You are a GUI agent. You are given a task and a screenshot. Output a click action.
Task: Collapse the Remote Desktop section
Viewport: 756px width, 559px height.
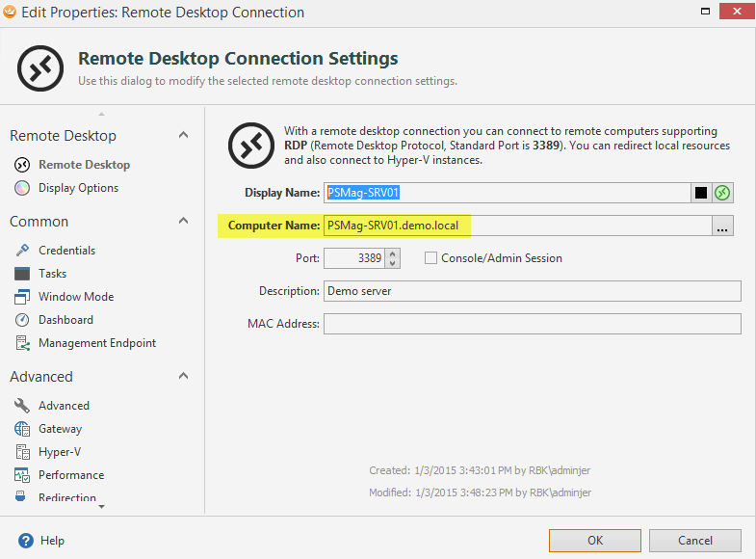point(184,136)
